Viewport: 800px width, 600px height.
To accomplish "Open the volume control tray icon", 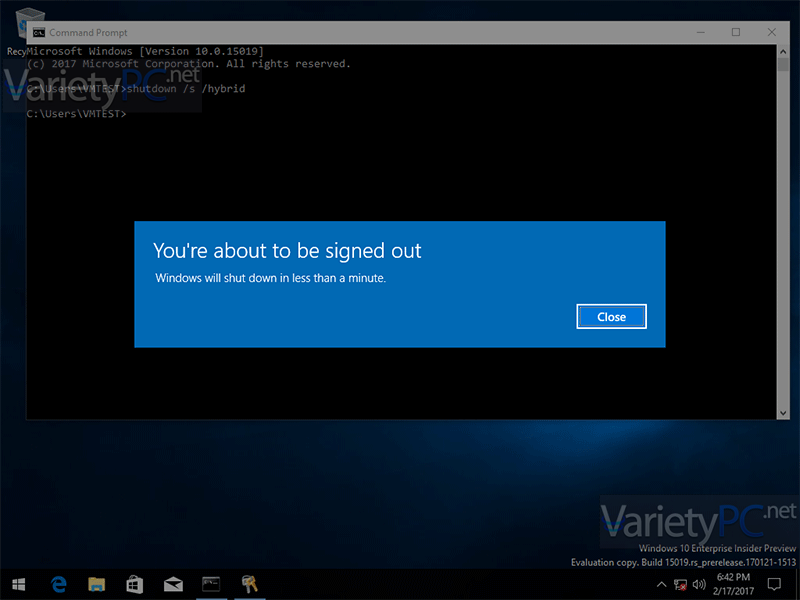I will pyautogui.click(x=699, y=584).
